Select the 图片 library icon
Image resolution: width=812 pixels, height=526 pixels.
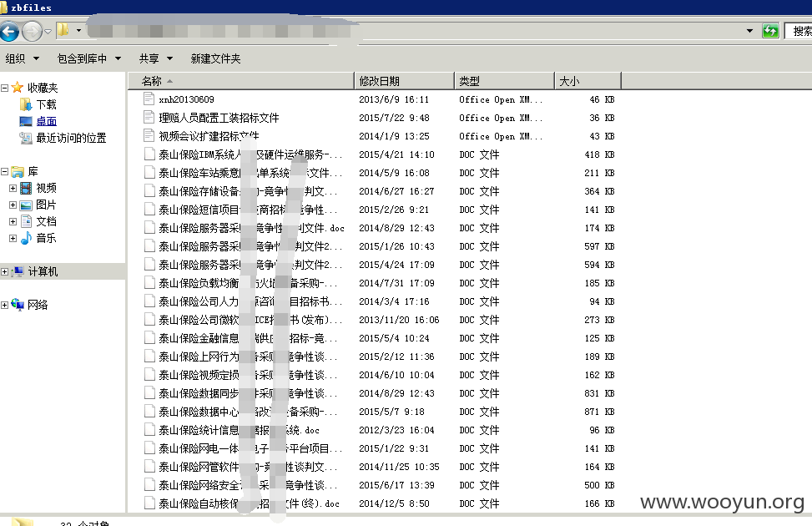[26, 205]
